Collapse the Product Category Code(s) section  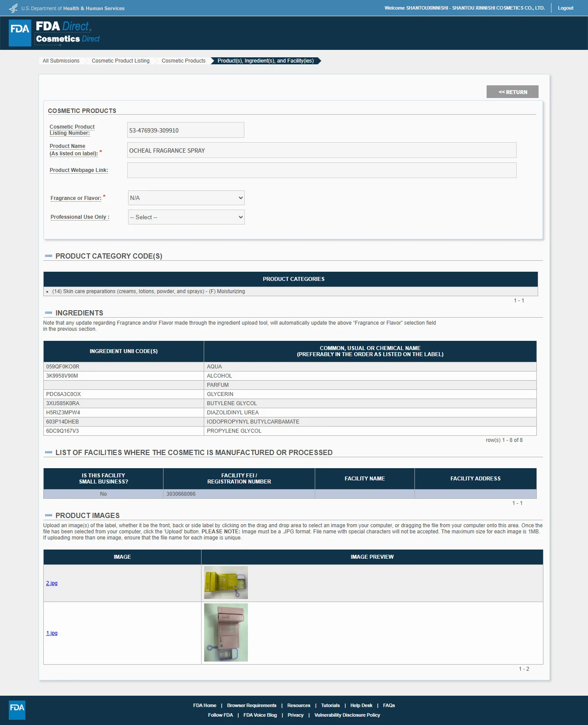(49, 256)
